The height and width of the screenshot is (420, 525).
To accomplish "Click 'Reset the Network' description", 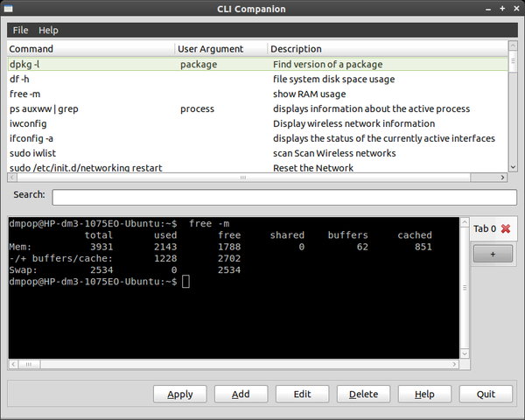I will tap(313, 168).
